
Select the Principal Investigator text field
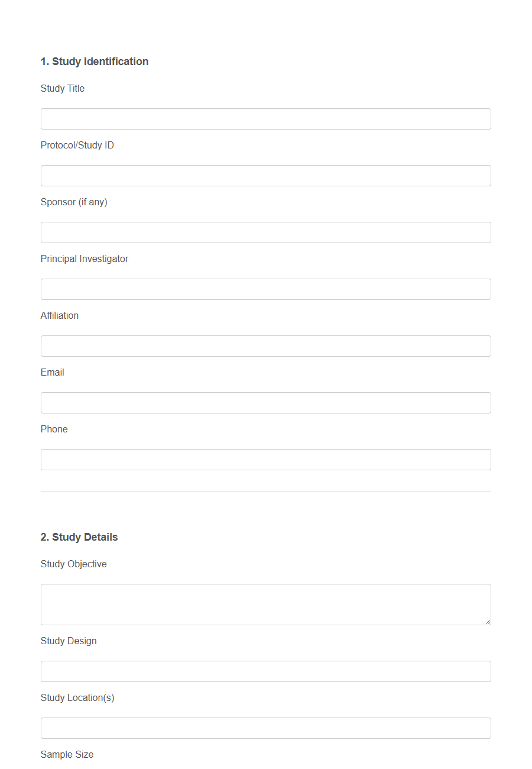[265, 289]
